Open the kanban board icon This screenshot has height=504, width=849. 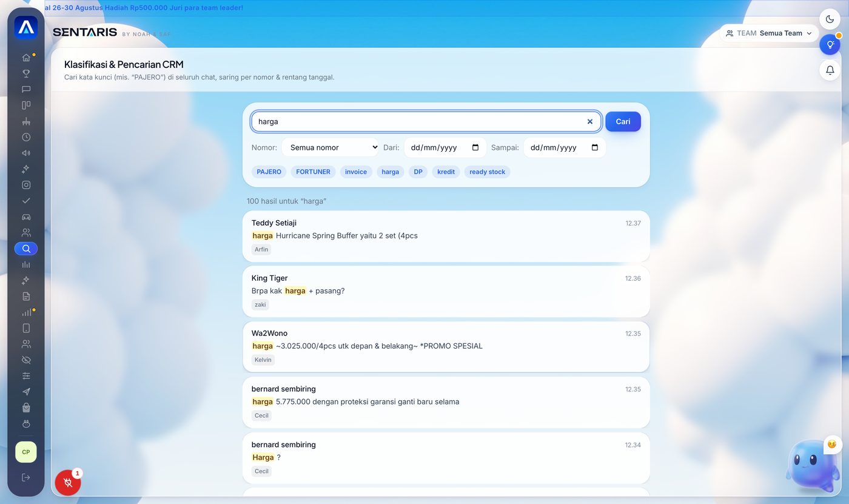pyautogui.click(x=26, y=106)
